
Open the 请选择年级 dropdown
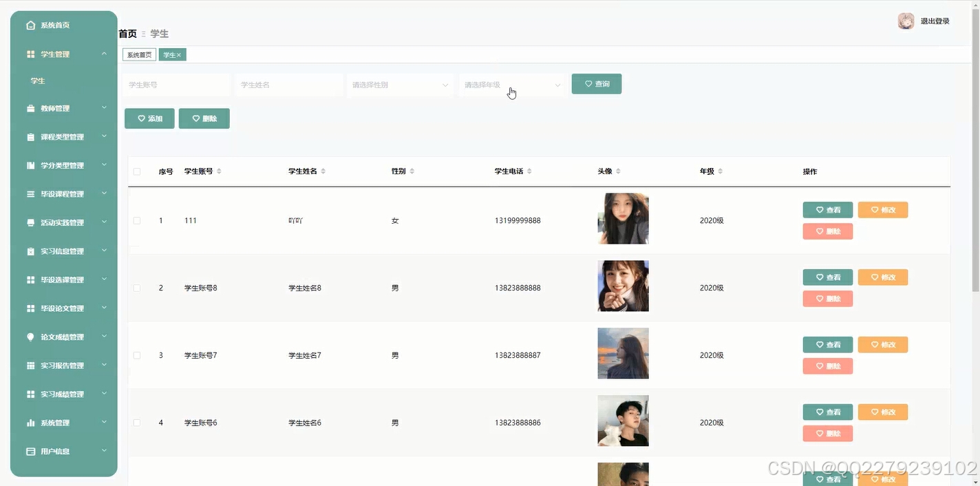[512, 85]
